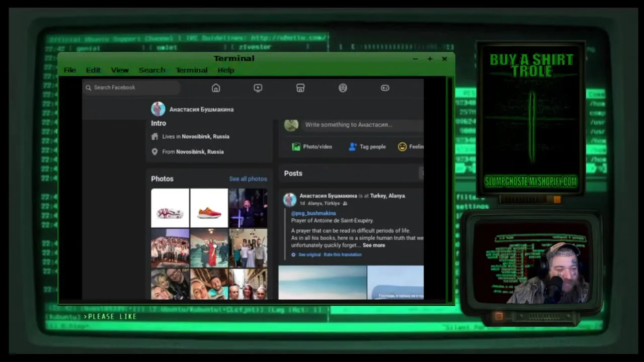Open the Facebook Gaming icon
The width and height of the screenshot is (644, 362).
coord(385,88)
